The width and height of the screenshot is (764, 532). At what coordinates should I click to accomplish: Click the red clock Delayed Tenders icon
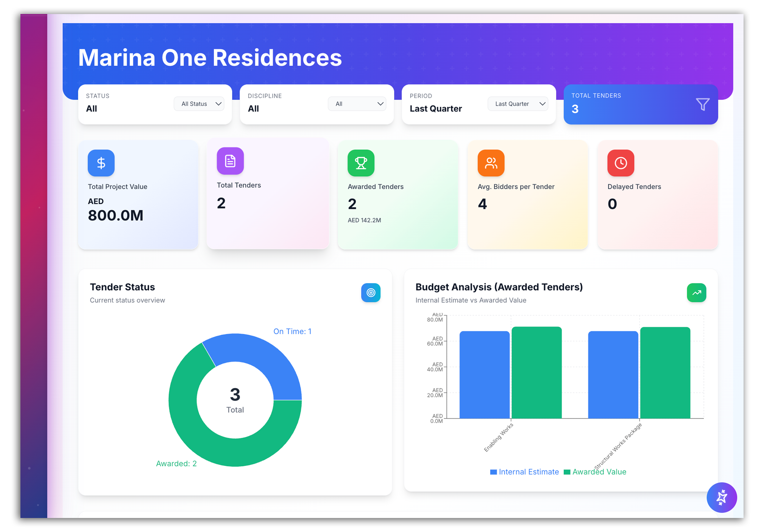621,163
